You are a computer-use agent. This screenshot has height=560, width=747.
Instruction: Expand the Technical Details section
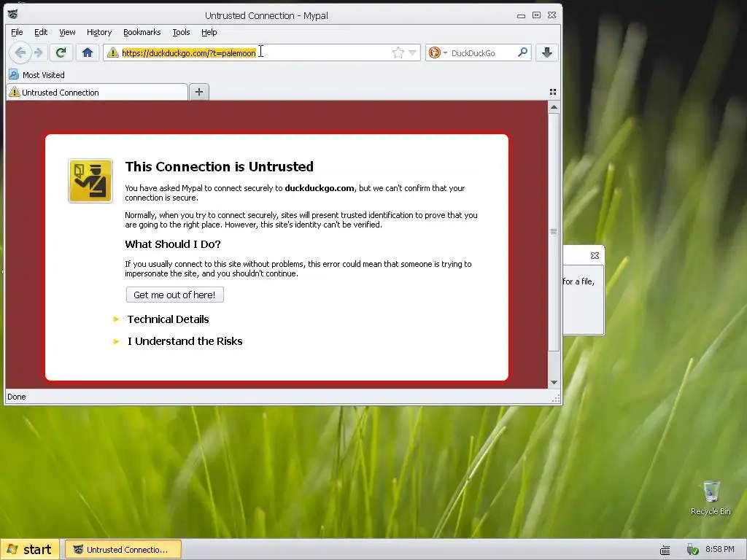(168, 319)
